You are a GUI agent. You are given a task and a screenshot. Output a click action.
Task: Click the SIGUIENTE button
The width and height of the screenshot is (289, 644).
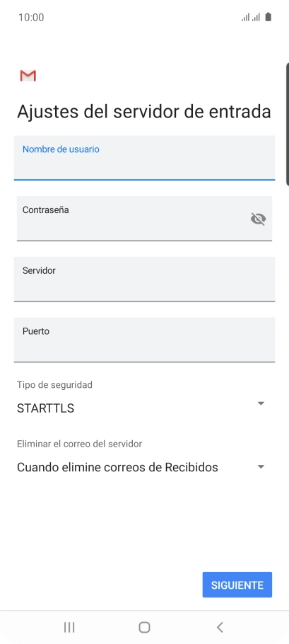pyautogui.click(x=237, y=585)
